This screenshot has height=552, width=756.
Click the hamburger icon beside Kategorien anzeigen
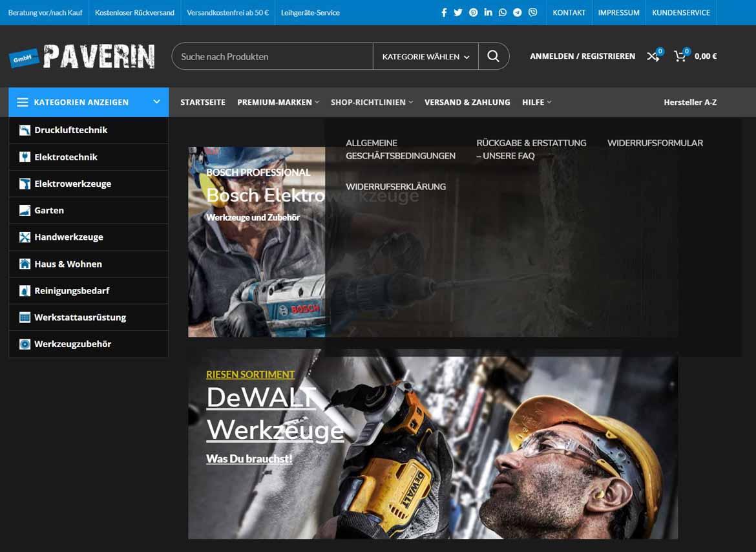point(22,102)
